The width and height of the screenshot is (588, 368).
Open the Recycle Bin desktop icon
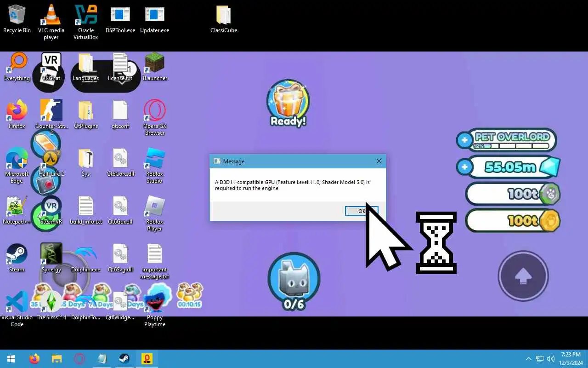coord(17,19)
